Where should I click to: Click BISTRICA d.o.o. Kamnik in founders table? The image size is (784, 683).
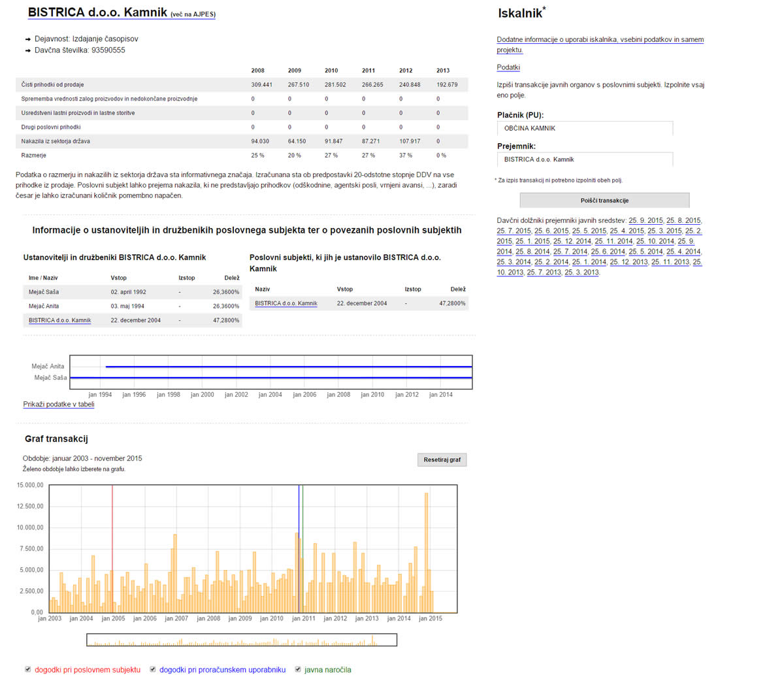(60, 321)
